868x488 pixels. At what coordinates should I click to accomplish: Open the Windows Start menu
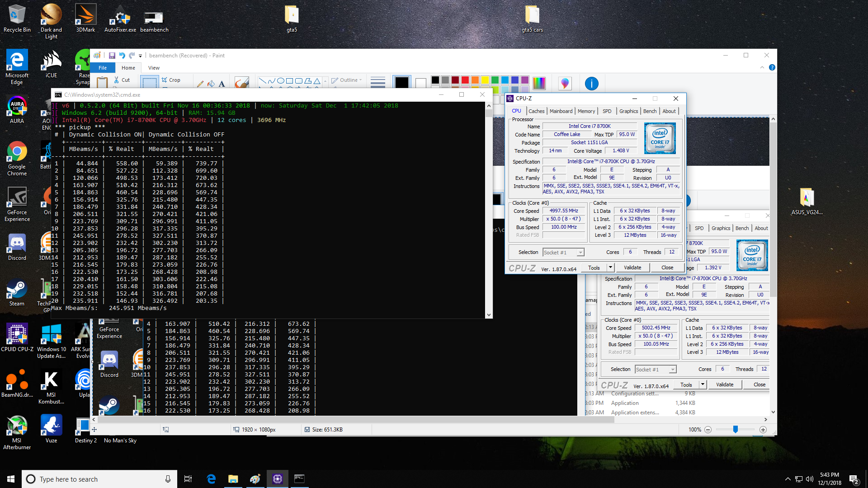[x=11, y=479]
